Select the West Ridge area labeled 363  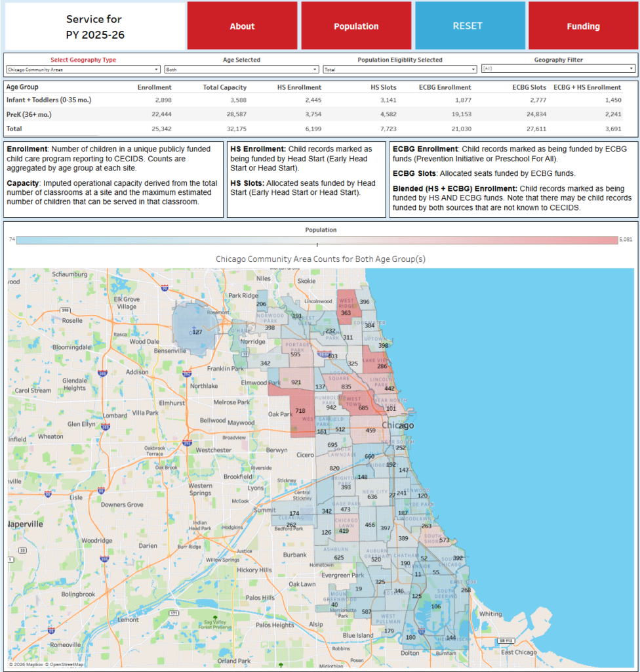[346, 313]
